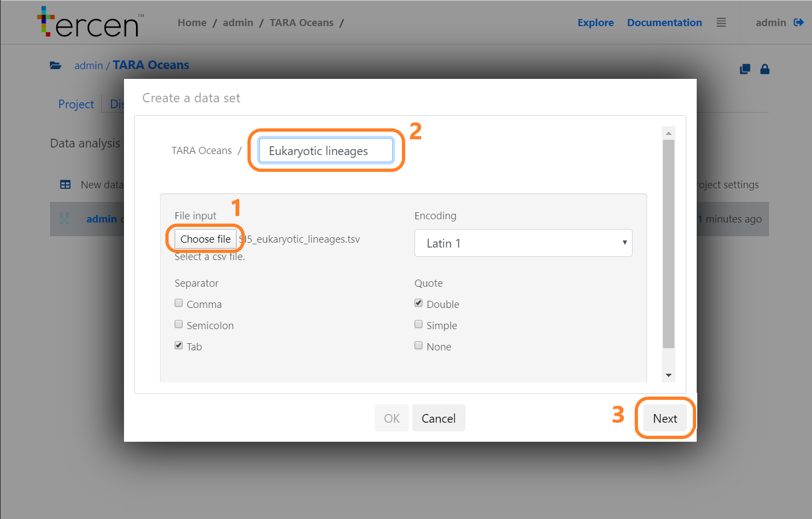Click the dialog scrollbar up arrow
The height and width of the screenshot is (519, 812).
coord(669,133)
